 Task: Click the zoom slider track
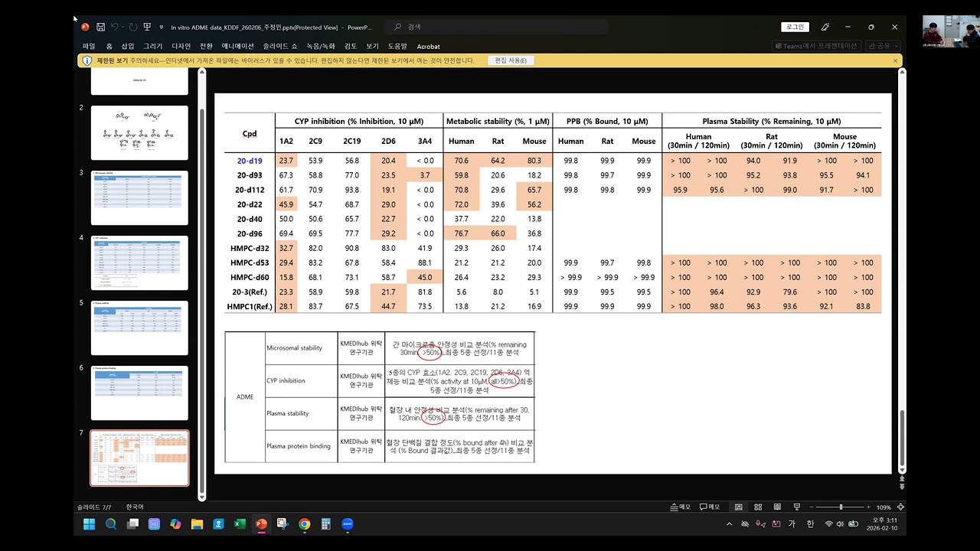(841, 507)
